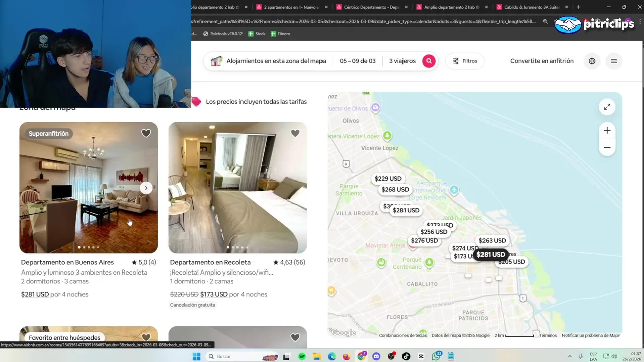This screenshot has height=362, width=644.
Task: Click Notificar un problema de Maps
Action: (591, 335)
